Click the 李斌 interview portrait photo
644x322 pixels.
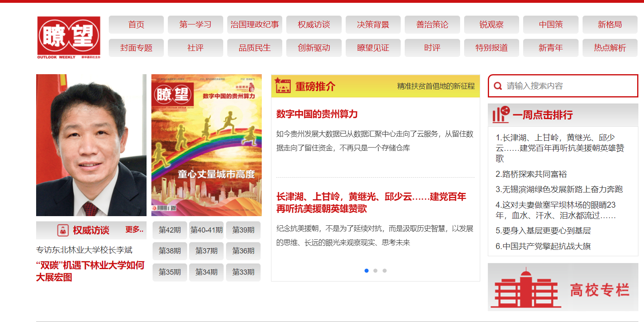click(x=91, y=145)
